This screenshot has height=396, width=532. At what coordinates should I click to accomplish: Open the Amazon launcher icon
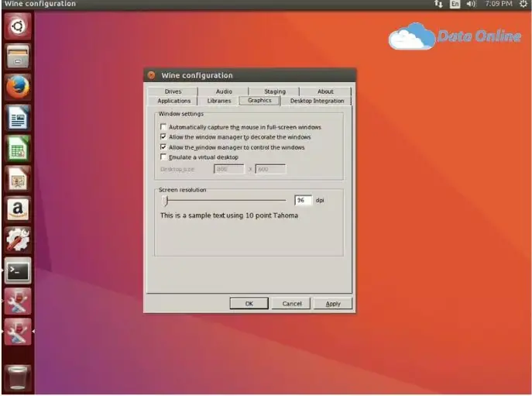coord(18,209)
